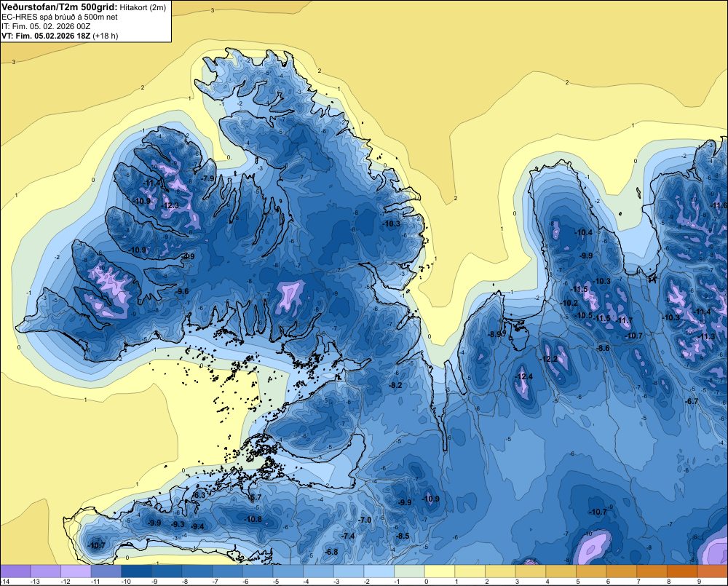This screenshot has height=586, width=728.
Task: Click the 'EC-HRES spá brúuð á 500m net' line
Action: [60, 17]
